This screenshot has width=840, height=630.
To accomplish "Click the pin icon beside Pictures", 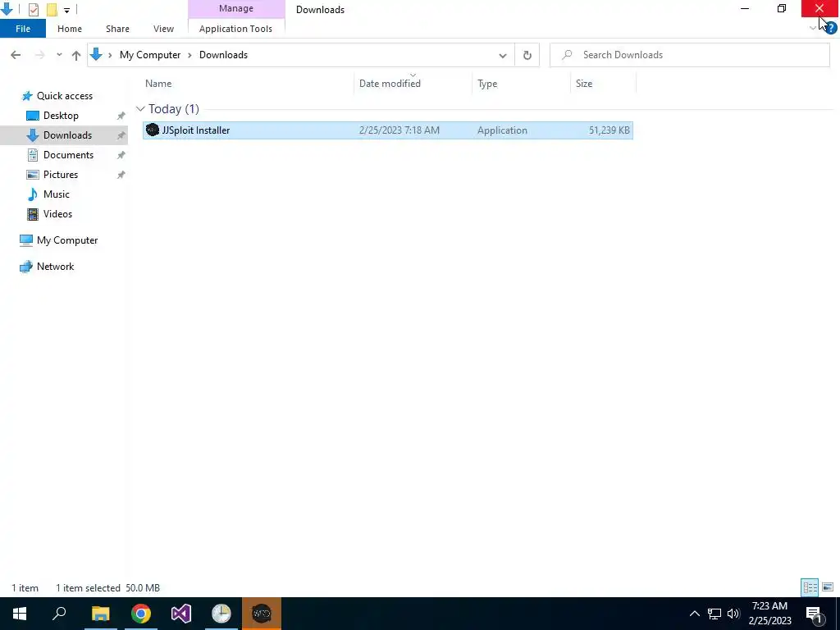I will click(121, 175).
